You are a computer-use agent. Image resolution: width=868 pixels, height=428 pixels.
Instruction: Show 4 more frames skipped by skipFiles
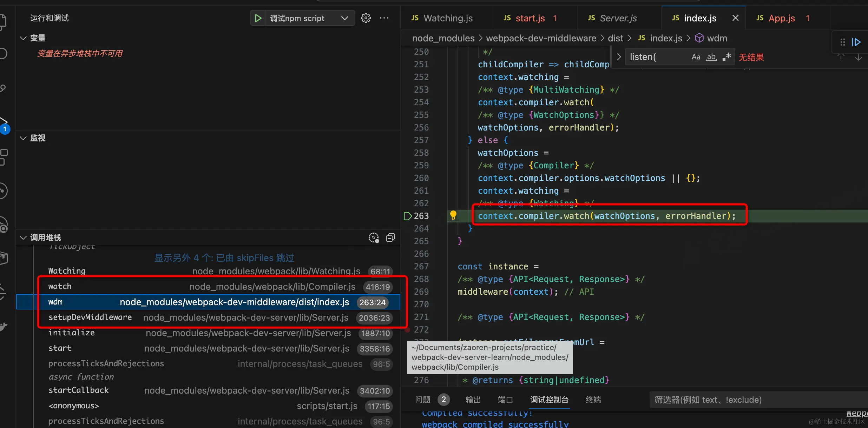[x=224, y=258]
